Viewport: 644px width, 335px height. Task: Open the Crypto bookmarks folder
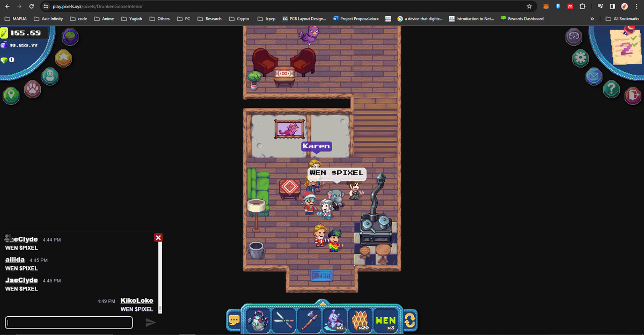click(x=239, y=19)
